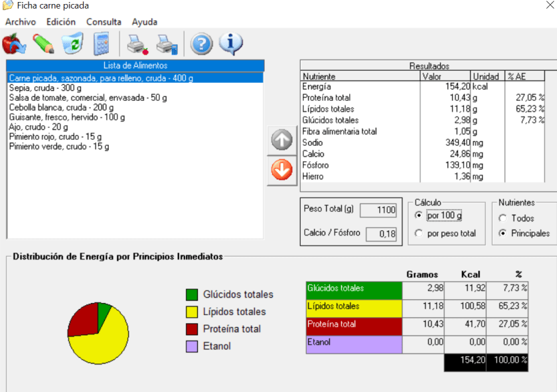
Task: Select 'Sepia, cruda - 300 g' in food list
Action: click(45, 88)
